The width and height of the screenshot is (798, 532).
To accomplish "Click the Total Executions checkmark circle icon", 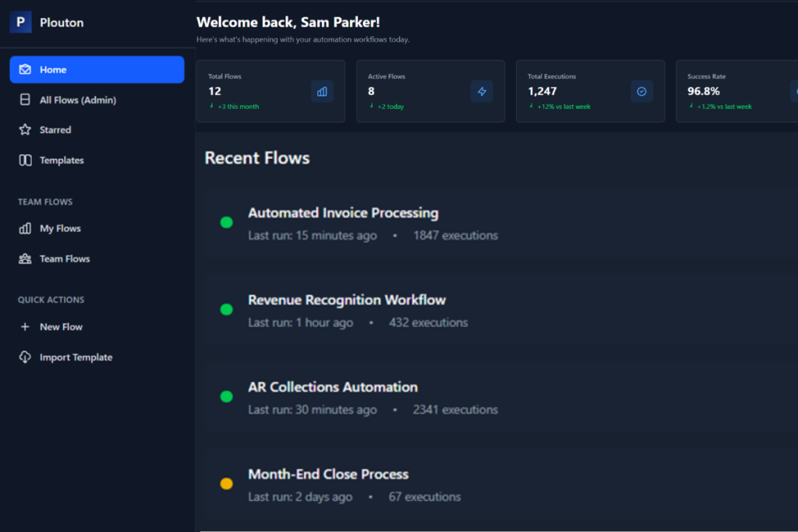I will [642, 92].
